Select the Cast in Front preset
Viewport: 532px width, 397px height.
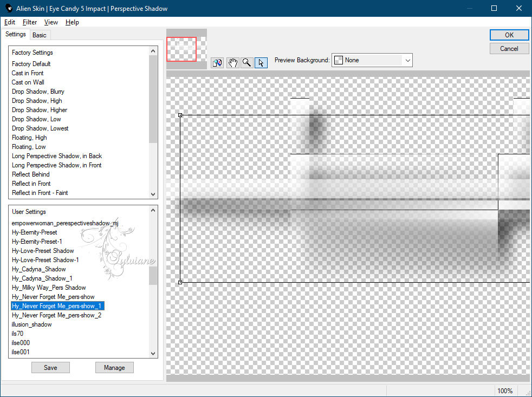[28, 73]
